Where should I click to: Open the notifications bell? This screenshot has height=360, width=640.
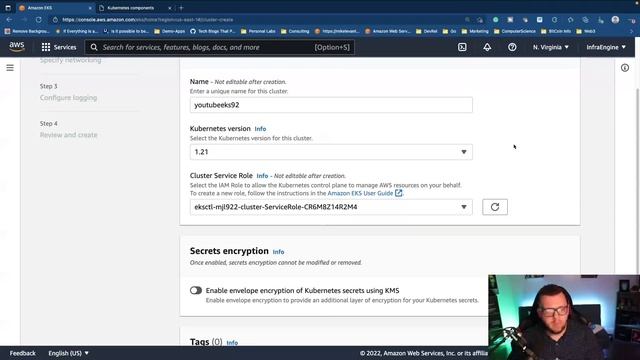click(487, 47)
